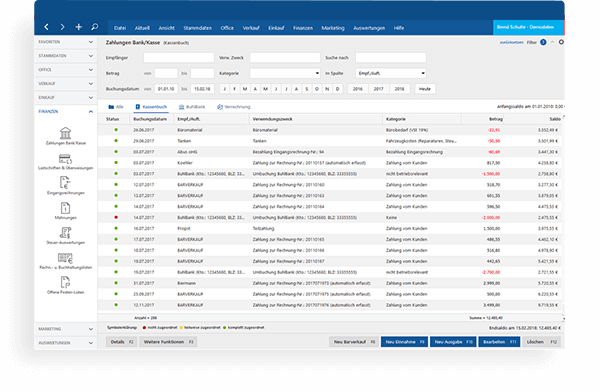Switch to the Verrechnung tab
This screenshot has height=392, width=600.
coord(233,107)
